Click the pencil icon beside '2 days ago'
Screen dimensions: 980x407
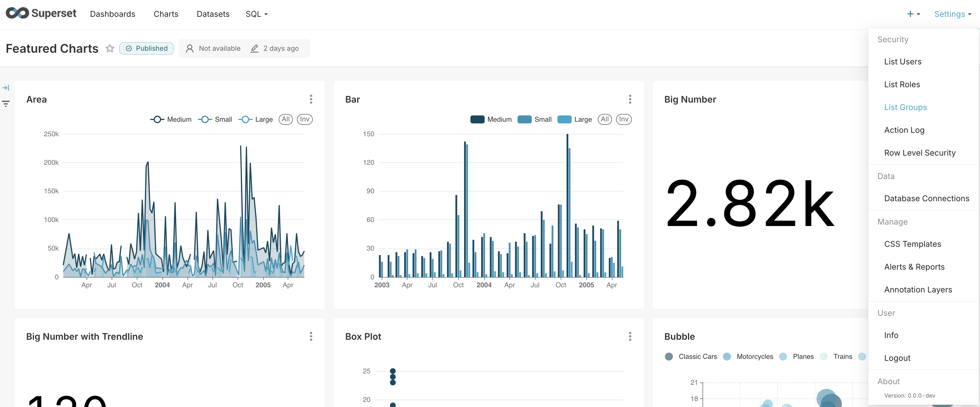[x=254, y=48]
